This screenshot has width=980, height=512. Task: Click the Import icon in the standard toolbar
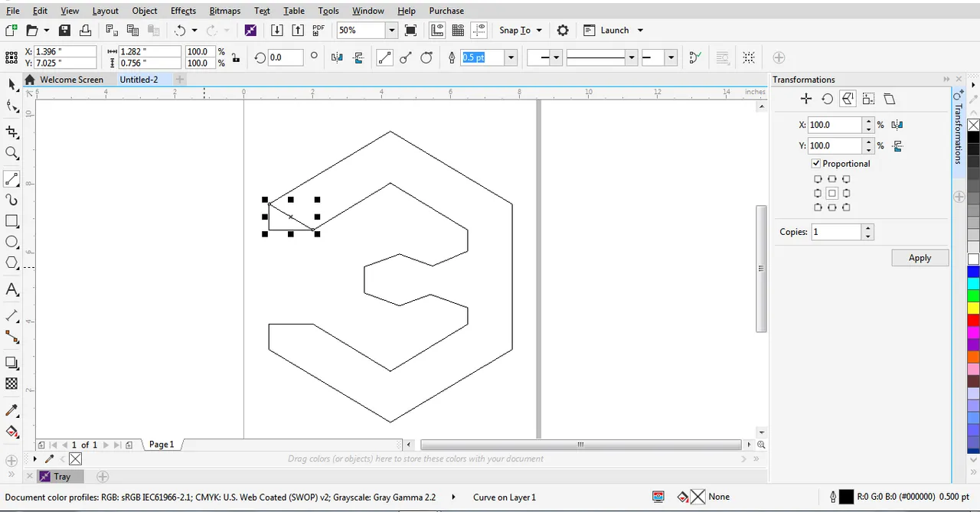pos(277,31)
